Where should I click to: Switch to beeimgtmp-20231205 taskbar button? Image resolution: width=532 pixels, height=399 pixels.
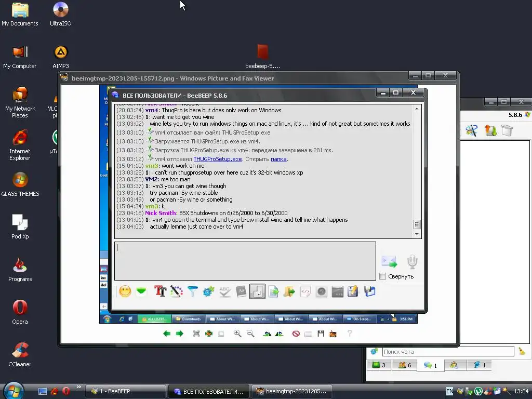point(292,391)
